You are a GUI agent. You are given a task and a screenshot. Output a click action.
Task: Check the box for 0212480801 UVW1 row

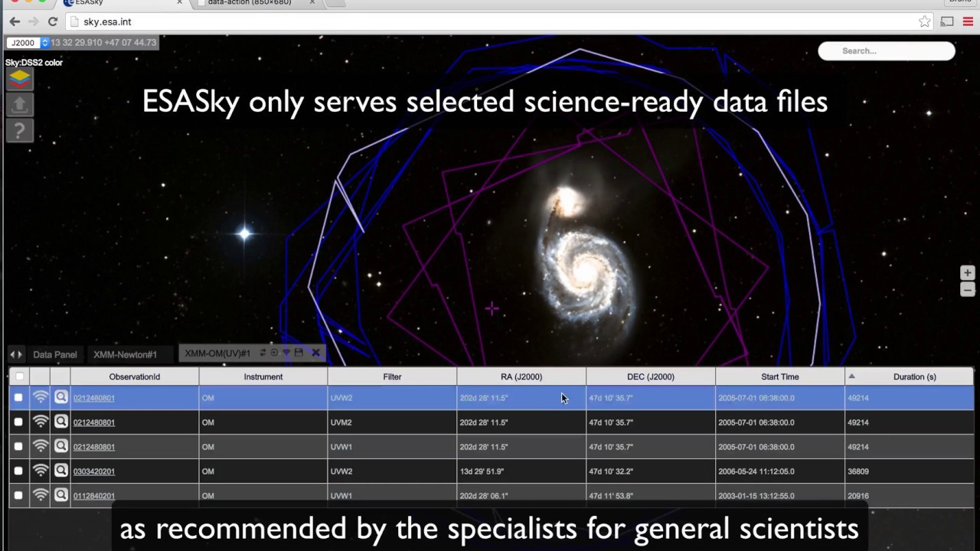coord(18,447)
